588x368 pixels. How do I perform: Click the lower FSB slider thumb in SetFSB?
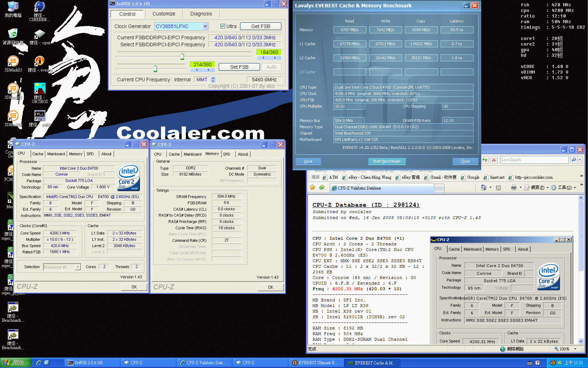155,68
